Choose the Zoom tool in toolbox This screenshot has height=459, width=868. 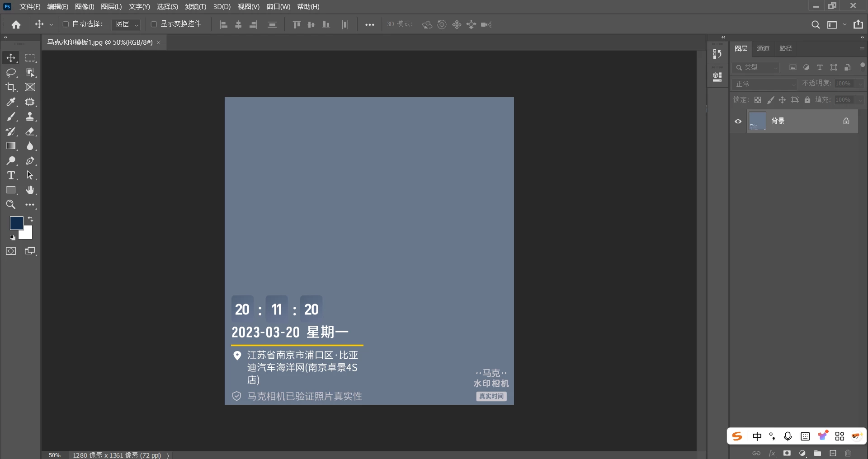tap(11, 205)
